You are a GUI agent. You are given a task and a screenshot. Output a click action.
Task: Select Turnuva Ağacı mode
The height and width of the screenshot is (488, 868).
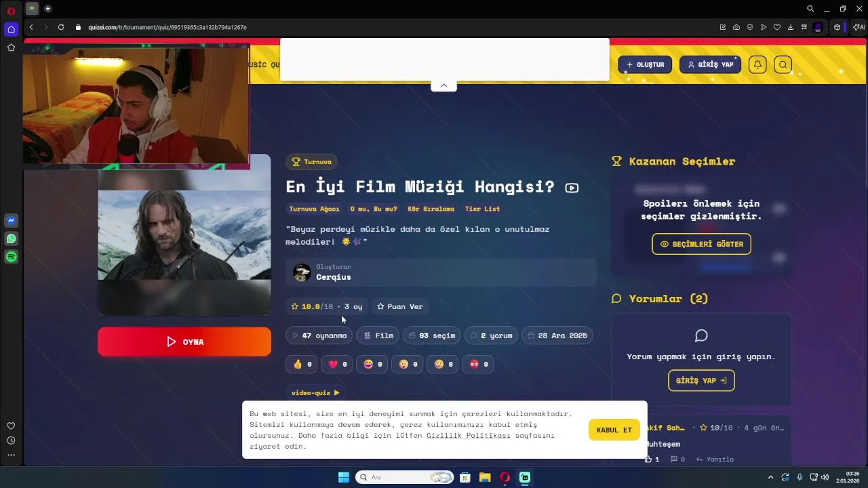pyautogui.click(x=314, y=209)
